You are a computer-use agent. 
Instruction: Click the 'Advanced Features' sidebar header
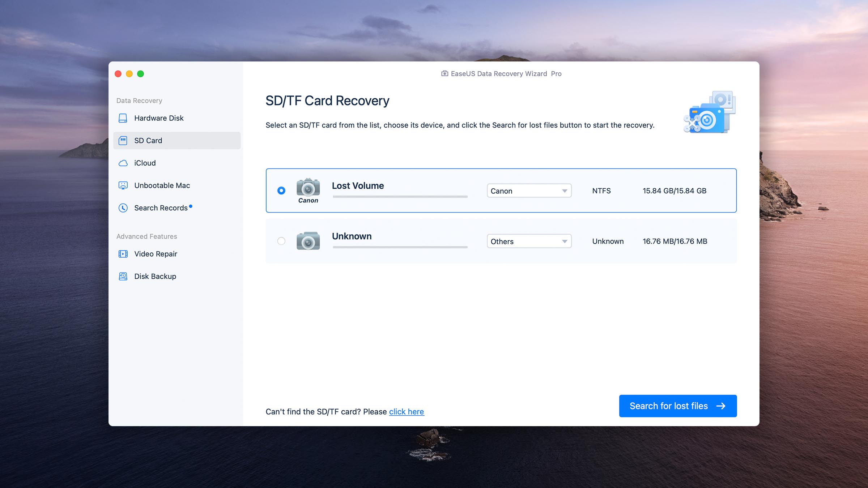point(147,236)
